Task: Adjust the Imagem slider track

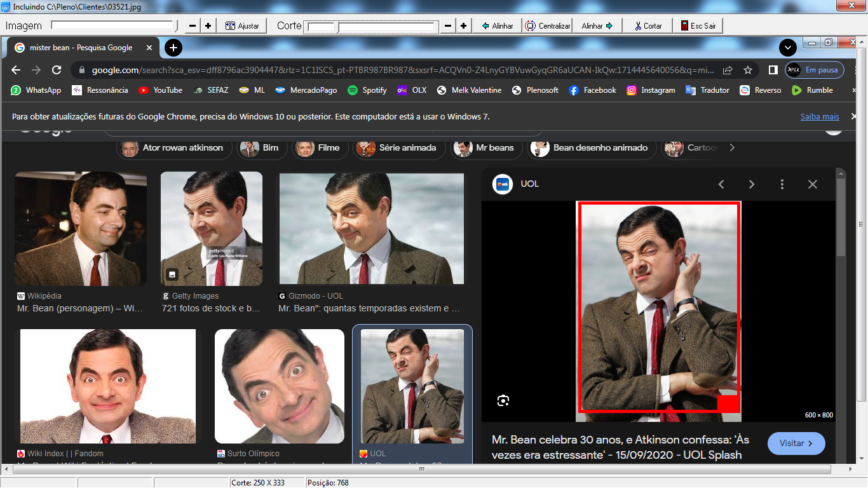Action: (x=114, y=25)
